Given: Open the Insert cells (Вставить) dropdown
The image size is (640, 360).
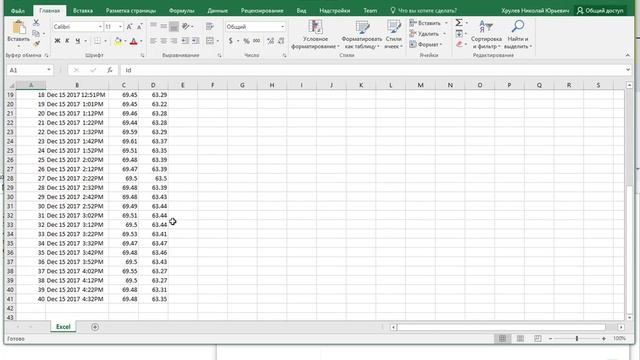Looking at the screenshot, I should (x=429, y=23).
